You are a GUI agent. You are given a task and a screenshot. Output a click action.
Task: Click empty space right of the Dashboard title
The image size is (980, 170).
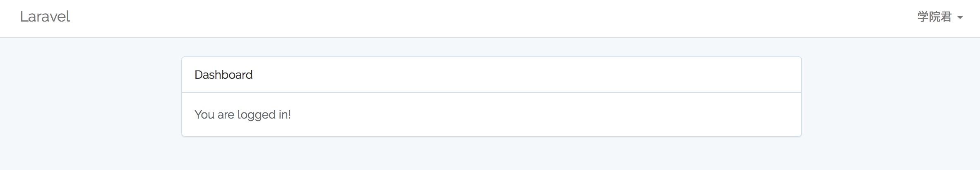497,75
